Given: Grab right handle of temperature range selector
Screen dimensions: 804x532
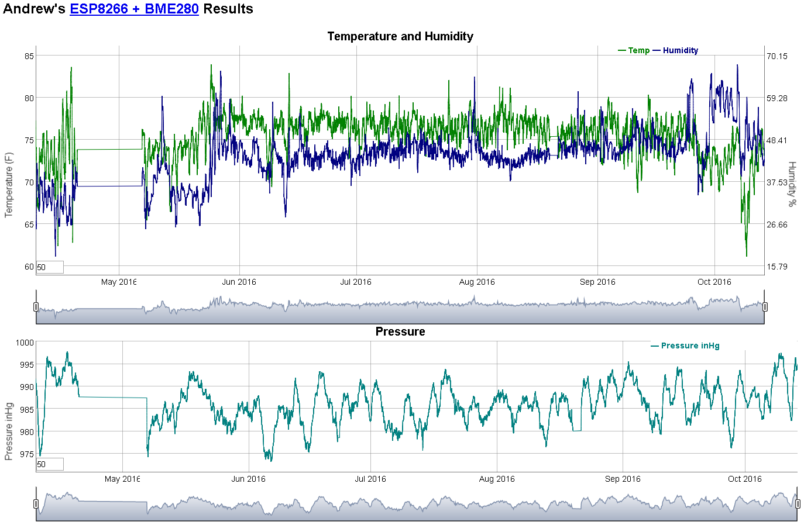Looking at the screenshot, I should pos(765,307).
